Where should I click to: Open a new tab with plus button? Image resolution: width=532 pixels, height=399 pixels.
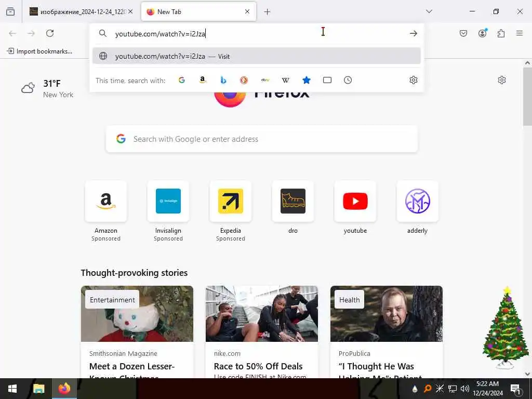tap(268, 12)
